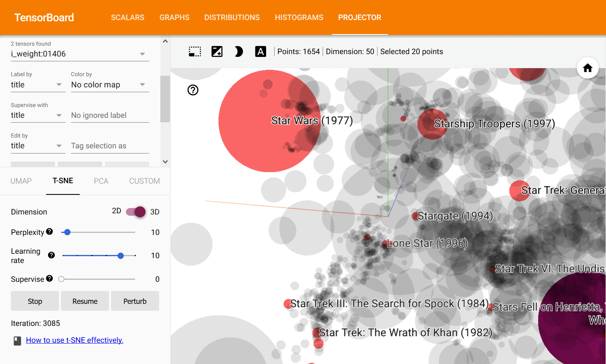Toggle the 2D/3D dimension switch
Image resolution: width=606 pixels, height=364 pixels.
click(135, 212)
